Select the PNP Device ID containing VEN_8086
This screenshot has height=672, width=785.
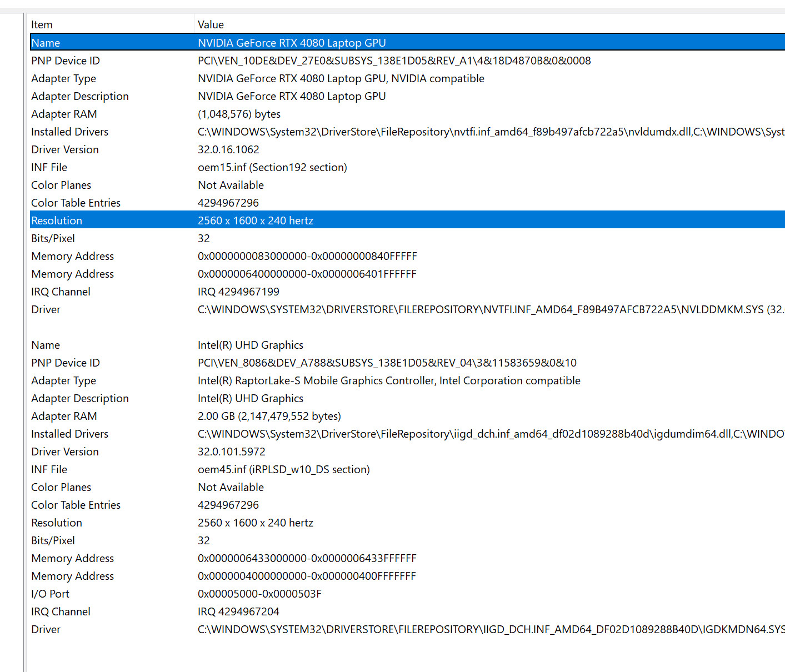(x=387, y=363)
